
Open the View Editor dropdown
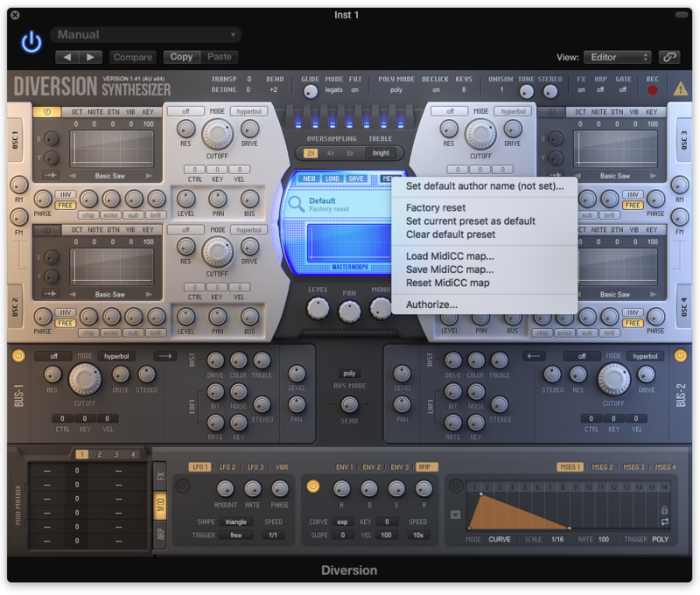coord(617,57)
